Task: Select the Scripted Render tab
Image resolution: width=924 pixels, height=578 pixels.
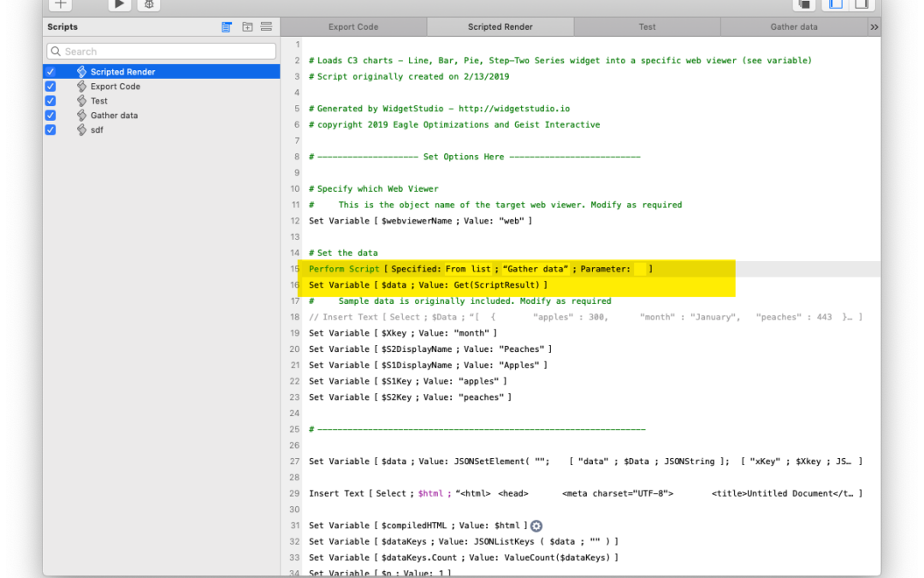Action: pyautogui.click(x=500, y=27)
